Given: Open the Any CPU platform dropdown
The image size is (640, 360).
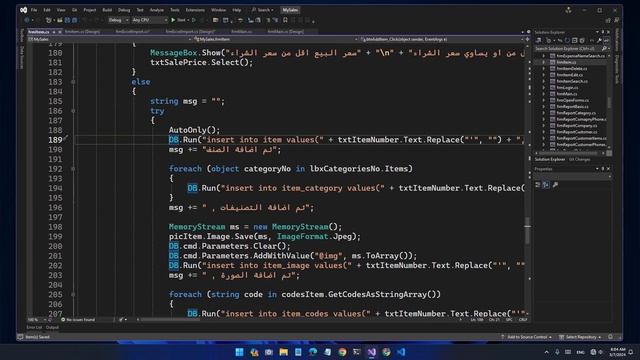Looking at the screenshot, I should coord(149,20).
